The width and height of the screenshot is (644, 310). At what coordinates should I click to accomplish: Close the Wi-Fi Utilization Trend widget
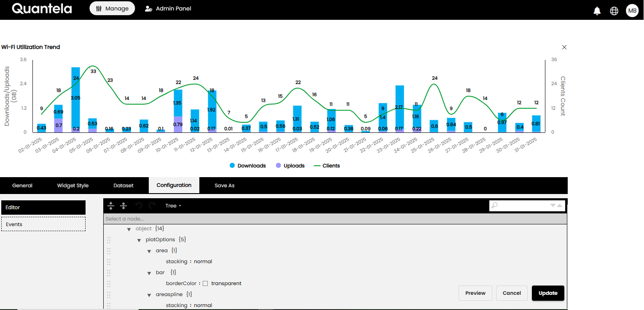[x=564, y=47]
